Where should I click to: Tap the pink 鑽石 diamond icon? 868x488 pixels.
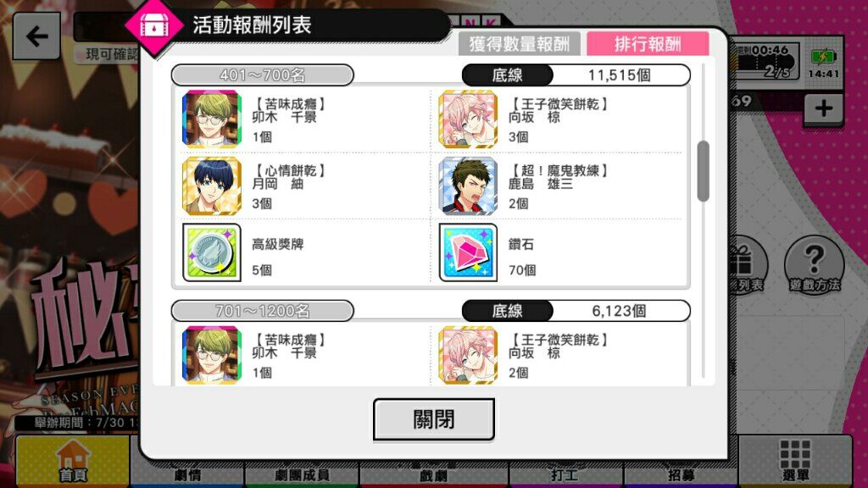click(468, 252)
